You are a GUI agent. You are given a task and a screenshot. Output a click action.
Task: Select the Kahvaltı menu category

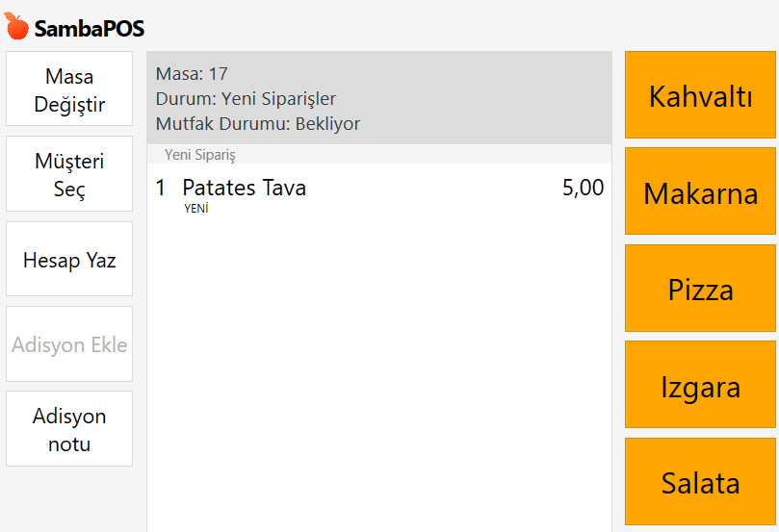tap(700, 96)
